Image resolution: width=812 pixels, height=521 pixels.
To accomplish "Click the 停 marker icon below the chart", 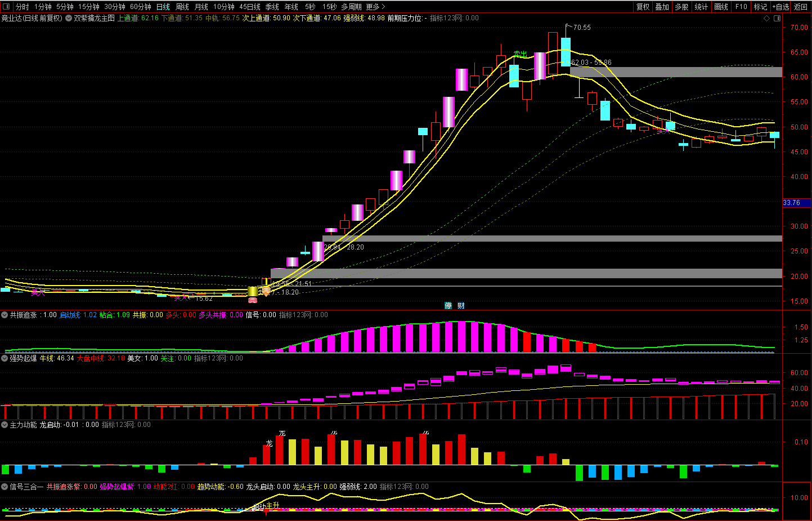I will point(448,306).
